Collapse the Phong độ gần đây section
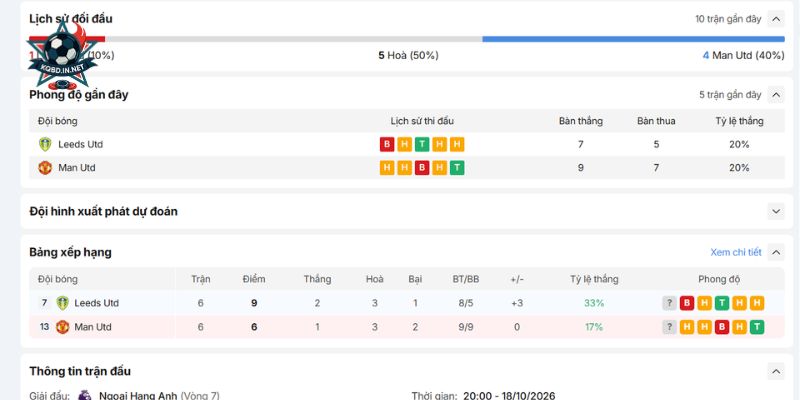 776,95
